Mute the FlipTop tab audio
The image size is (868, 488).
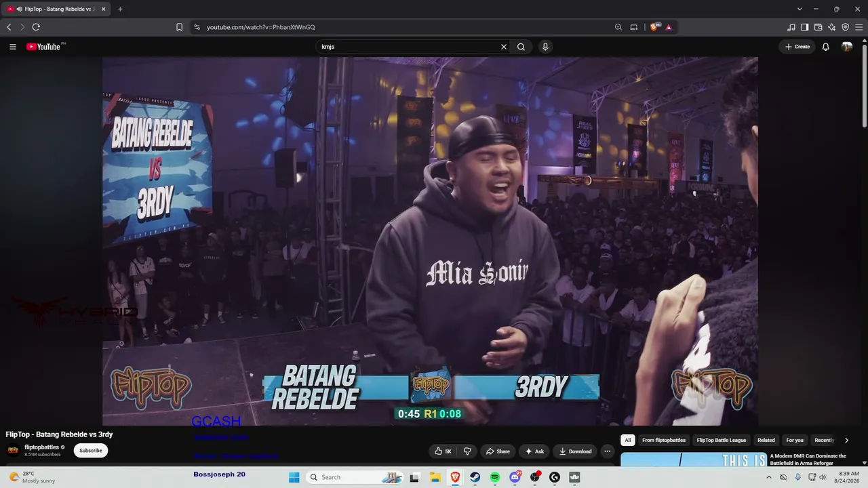(x=19, y=9)
